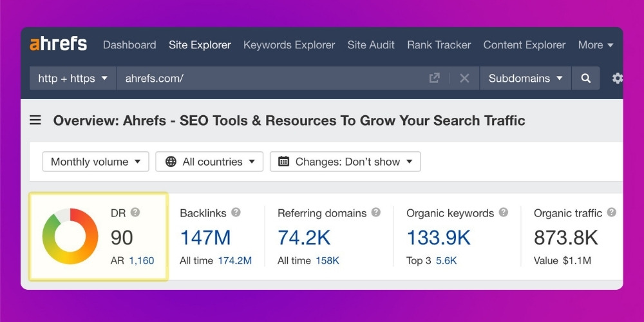Open URL in new tab icon
Viewport: 644px width, 322px height.
[435, 78]
